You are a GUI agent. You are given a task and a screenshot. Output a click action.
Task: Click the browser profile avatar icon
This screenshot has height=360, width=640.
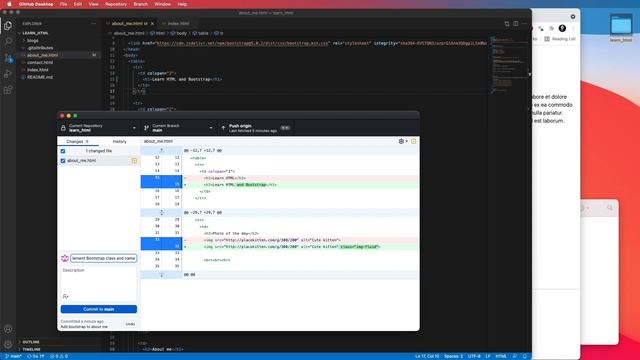pyautogui.click(x=562, y=28)
